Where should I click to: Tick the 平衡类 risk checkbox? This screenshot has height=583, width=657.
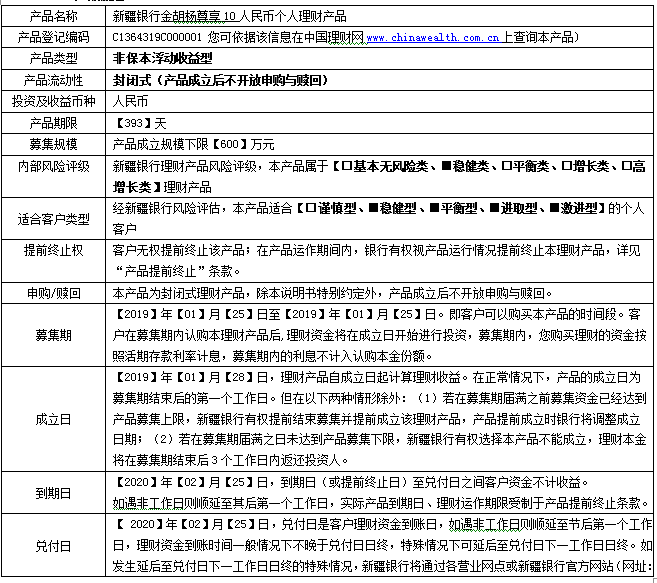tap(506, 166)
